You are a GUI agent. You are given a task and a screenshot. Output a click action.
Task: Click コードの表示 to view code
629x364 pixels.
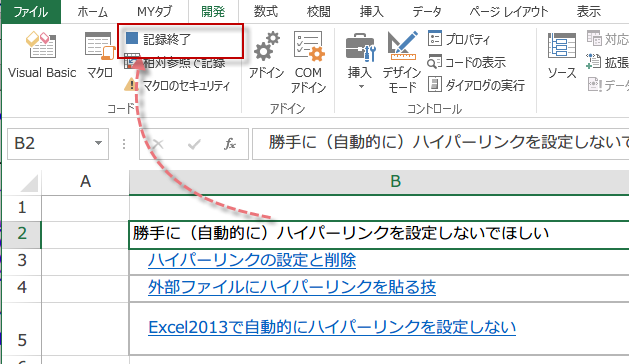[x=467, y=63]
